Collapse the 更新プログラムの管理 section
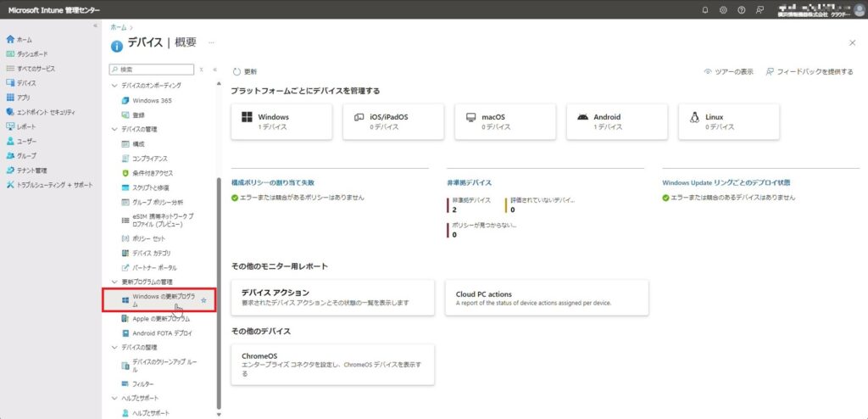This screenshot has height=419, width=868. pyautogui.click(x=114, y=282)
